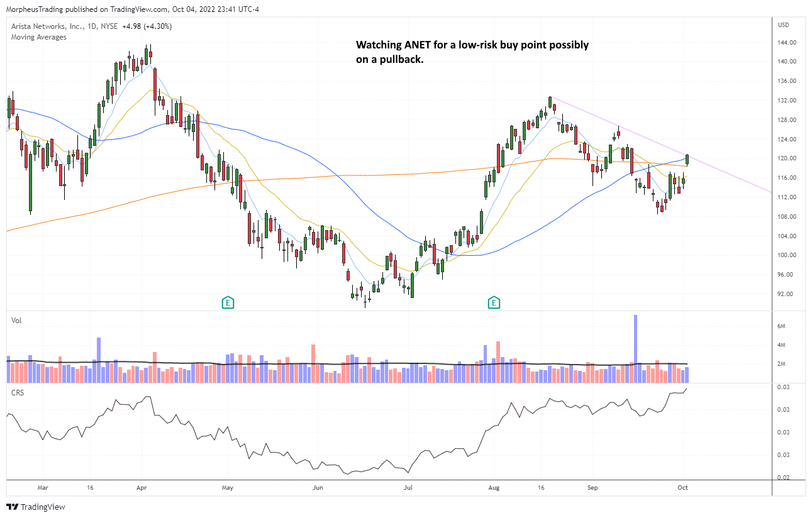Click the 100.00 price axis label
812x518 pixels.
787,255
